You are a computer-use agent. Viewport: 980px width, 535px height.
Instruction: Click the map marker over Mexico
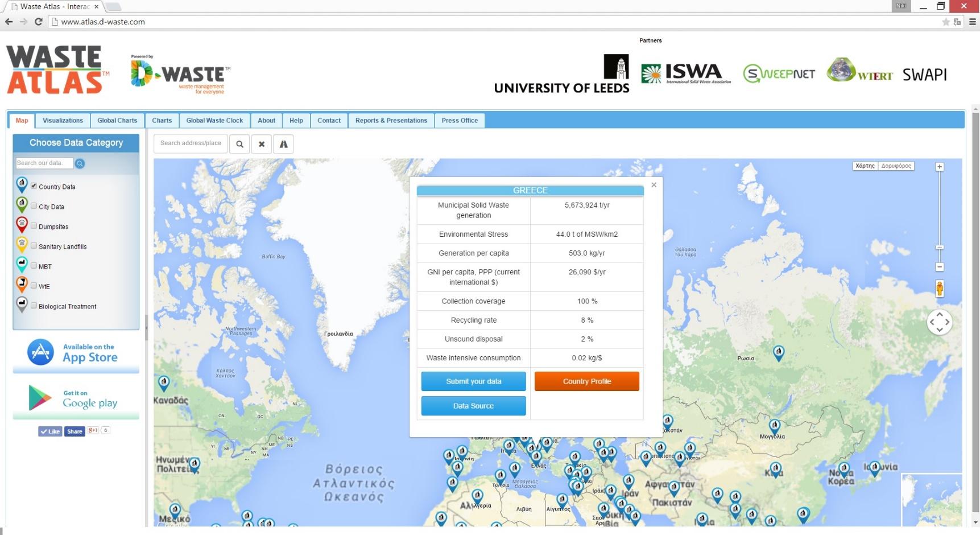coord(175,510)
